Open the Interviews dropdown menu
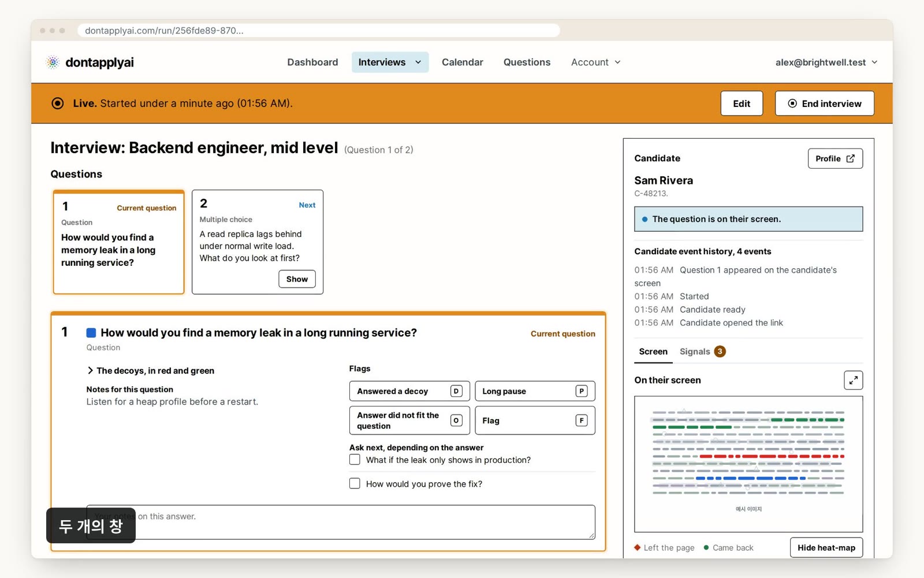 pyautogui.click(x=390, y=62)
